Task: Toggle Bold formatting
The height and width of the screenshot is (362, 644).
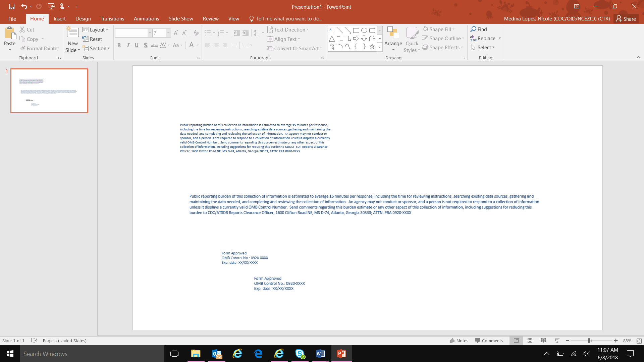Action: pos(119,45)
